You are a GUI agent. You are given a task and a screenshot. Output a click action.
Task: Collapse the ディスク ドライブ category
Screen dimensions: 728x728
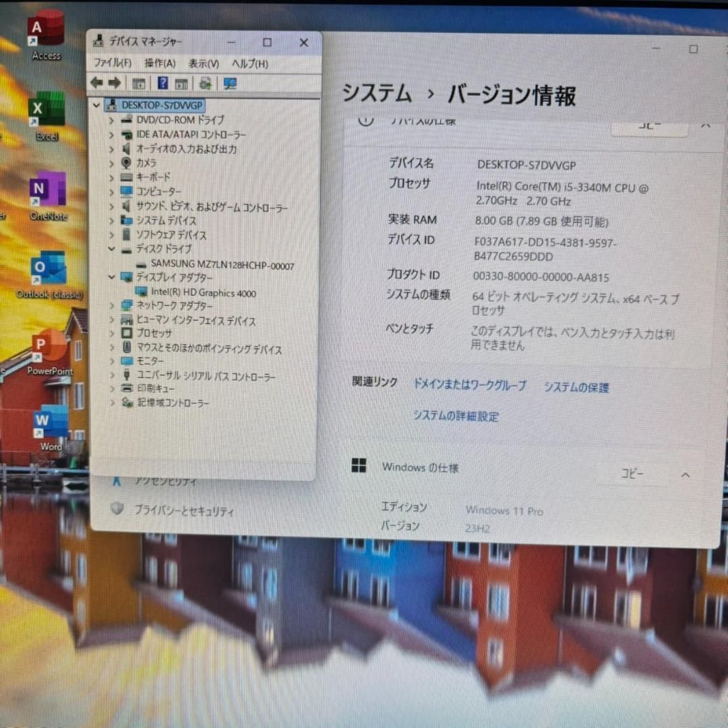tap(112, 249)
